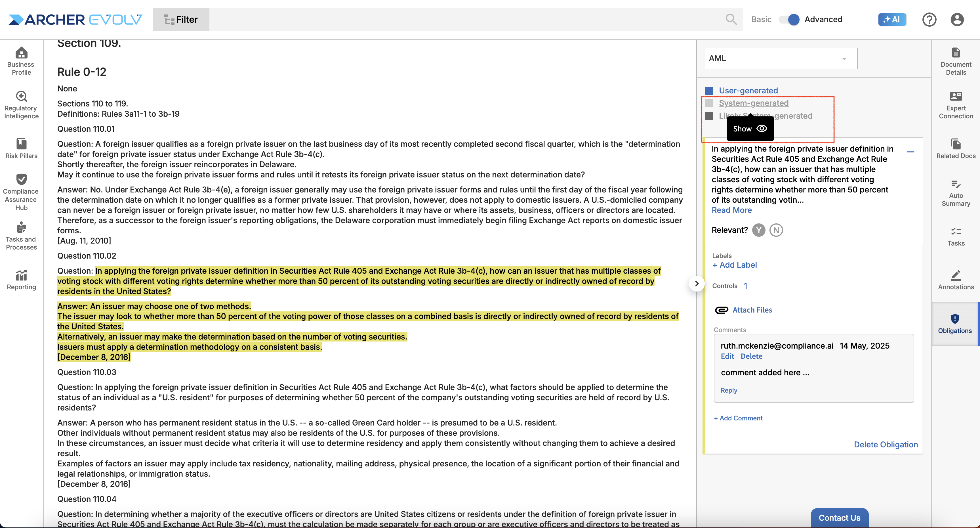Show Related Docs panel

(x=956, y=148)
